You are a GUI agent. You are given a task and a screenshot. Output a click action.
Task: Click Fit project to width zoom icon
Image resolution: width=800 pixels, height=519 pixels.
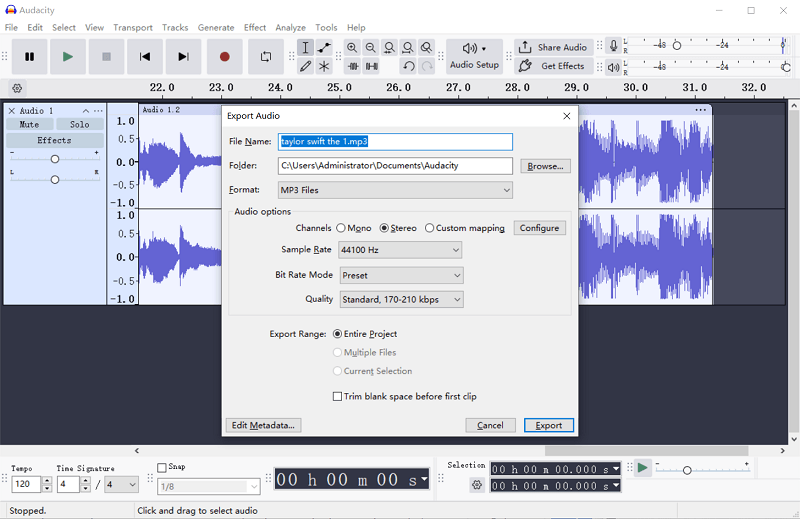pyautogui.click(x=408, y=47)
